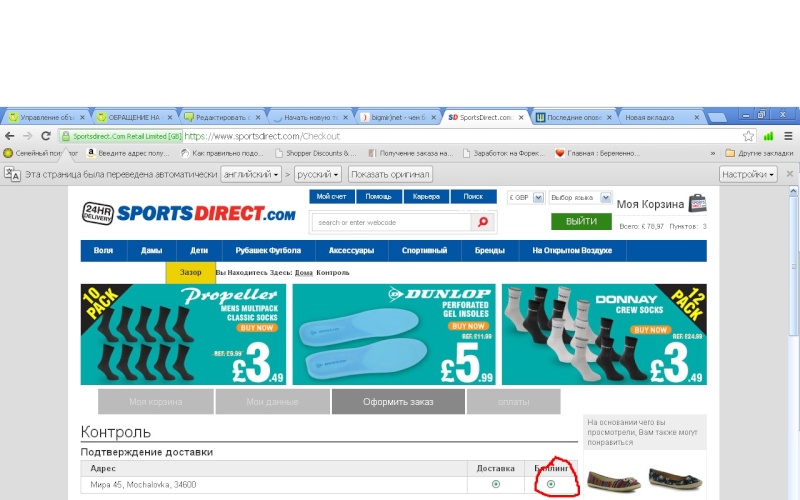The height and width of the screenshot is (500, 800).
Task: Bookmark the page with the star icon
Action: [x=748, y=136]
